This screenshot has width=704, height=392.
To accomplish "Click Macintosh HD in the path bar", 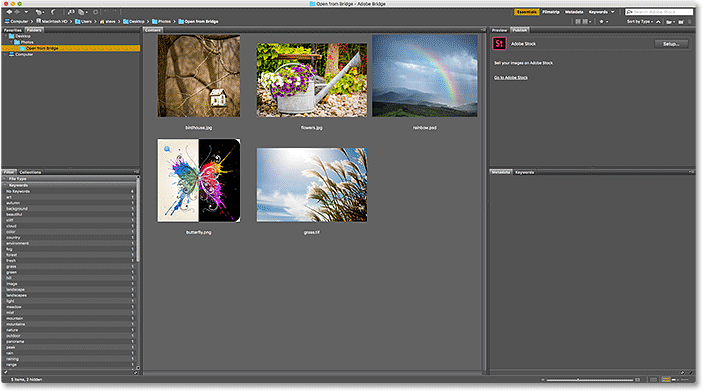I will coord(52,21).
